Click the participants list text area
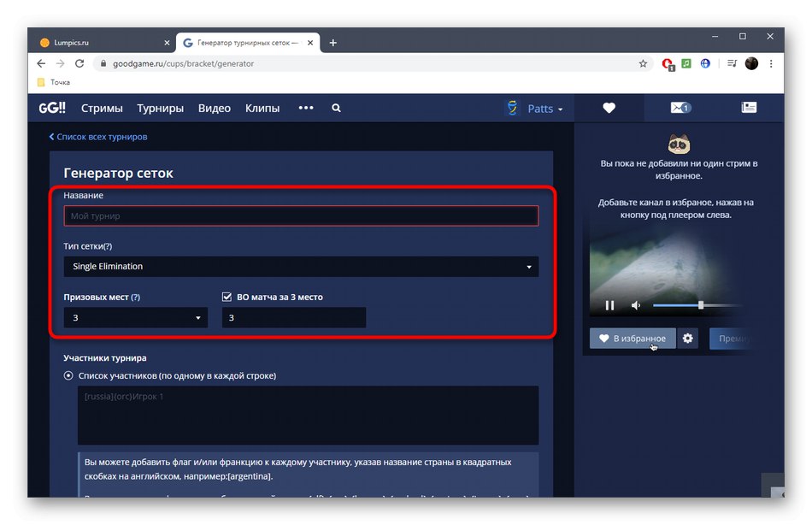 [x=308, y=415]
